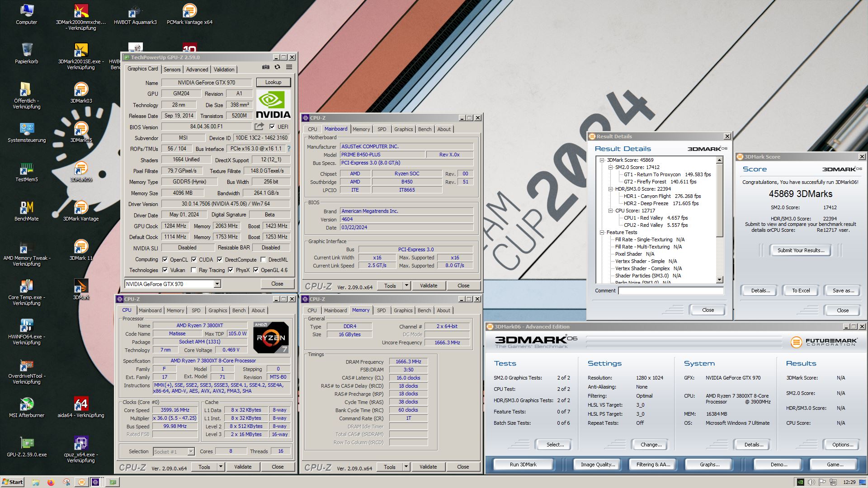Click Run 3DMark button
The image size is (868, 488).
coord(523,465)
